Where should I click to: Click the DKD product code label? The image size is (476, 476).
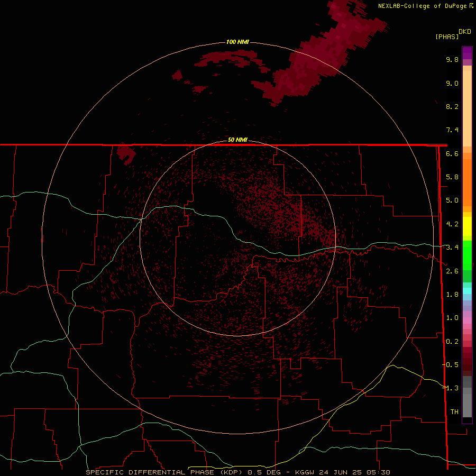click(x=464, y=32)
